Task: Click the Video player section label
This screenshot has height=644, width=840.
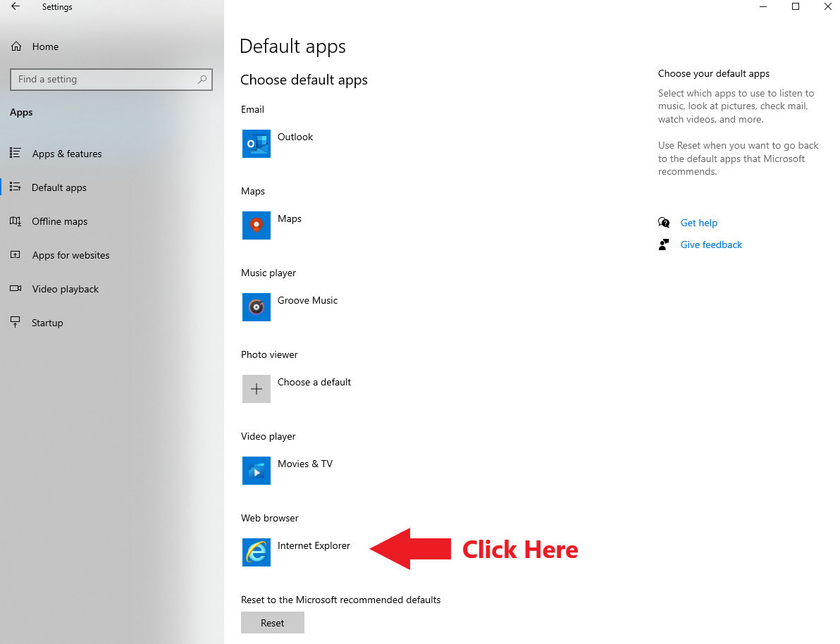Action: coord(268,436)
